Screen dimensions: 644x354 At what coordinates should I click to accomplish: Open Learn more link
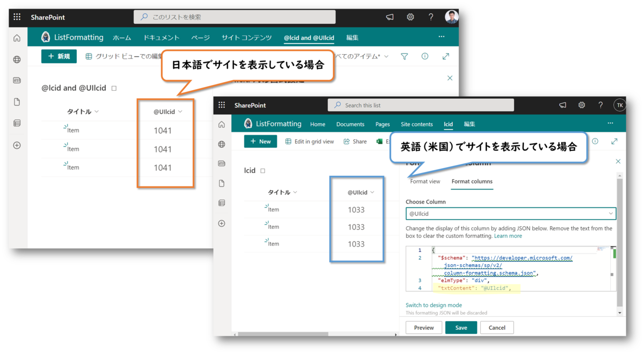point(508,236)
